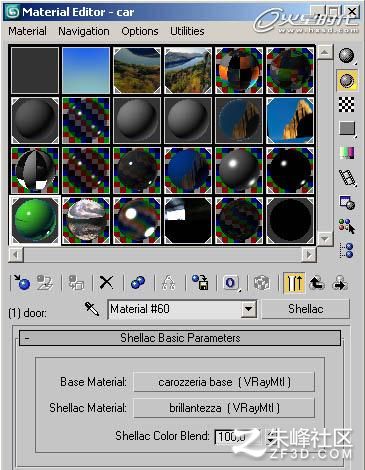This screenshot has width=365, height=470.
Task: Toggle the Backlight button
Action: click(347, 80)
